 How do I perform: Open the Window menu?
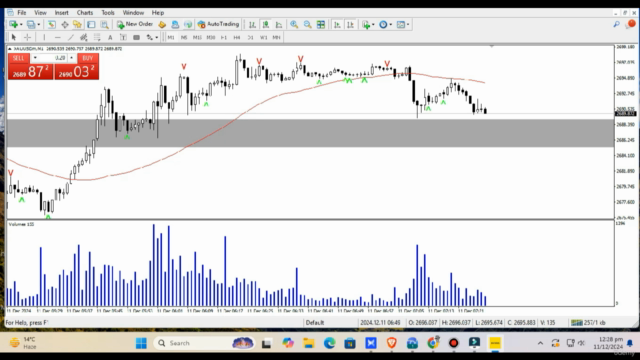tap(133, 13)
